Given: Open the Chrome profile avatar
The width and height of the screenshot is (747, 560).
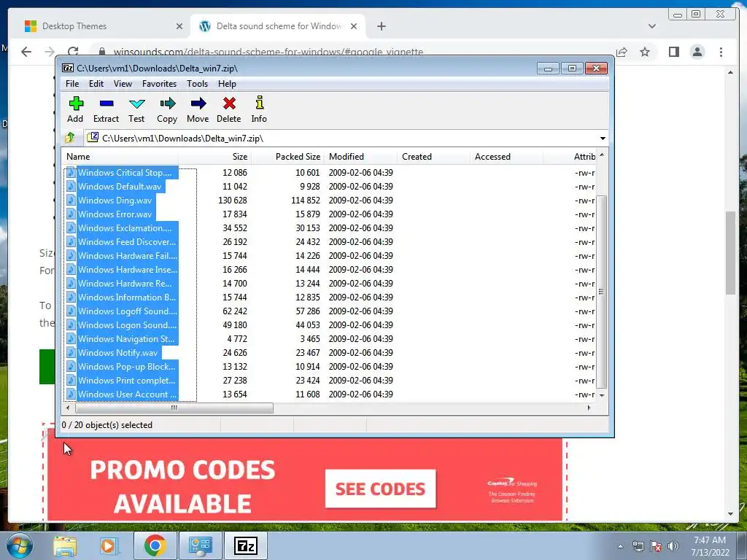Looking at the screenshot, I should click(697, 52).
